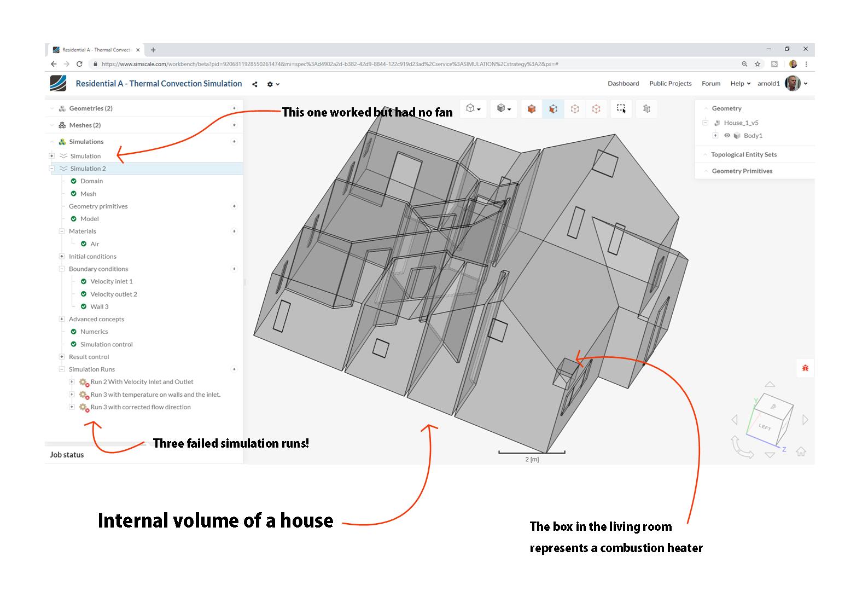Viewport: 868px width, 614px height.
Task: Toggle face selection mode in toolbar
Action: pos(553,109)
